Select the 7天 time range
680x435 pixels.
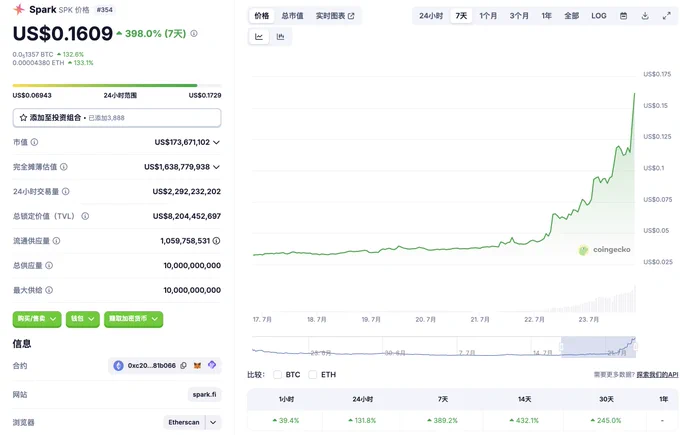point(461,16)
